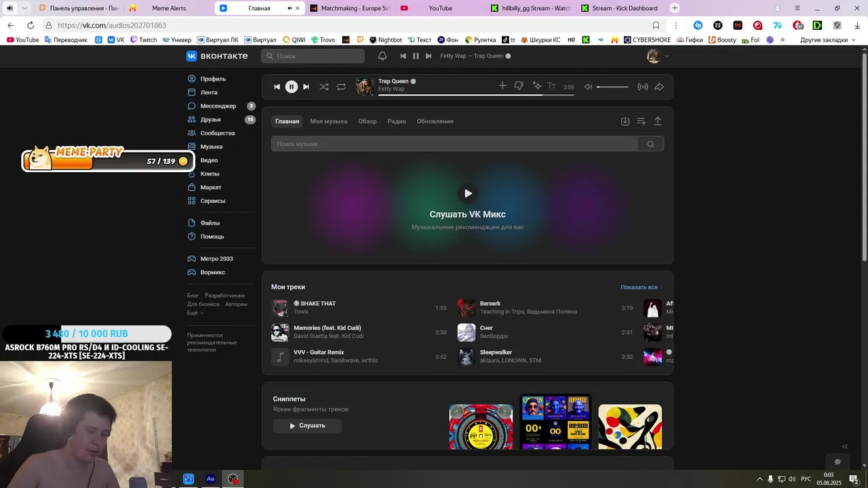Click the create playlist icon
This screenshot has width=868, height=488.
pyautogui.click(x=642, y=121)
